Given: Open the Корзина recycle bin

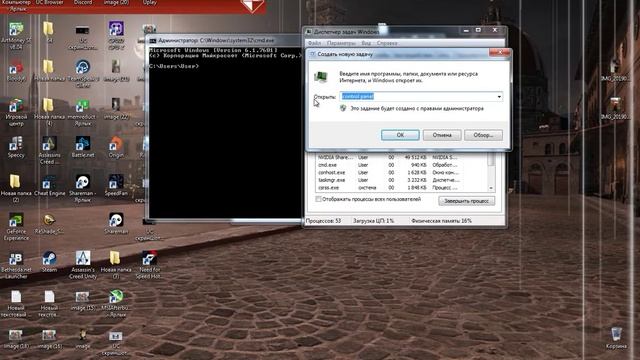Looking at the screenshot, I should (616, 337).
